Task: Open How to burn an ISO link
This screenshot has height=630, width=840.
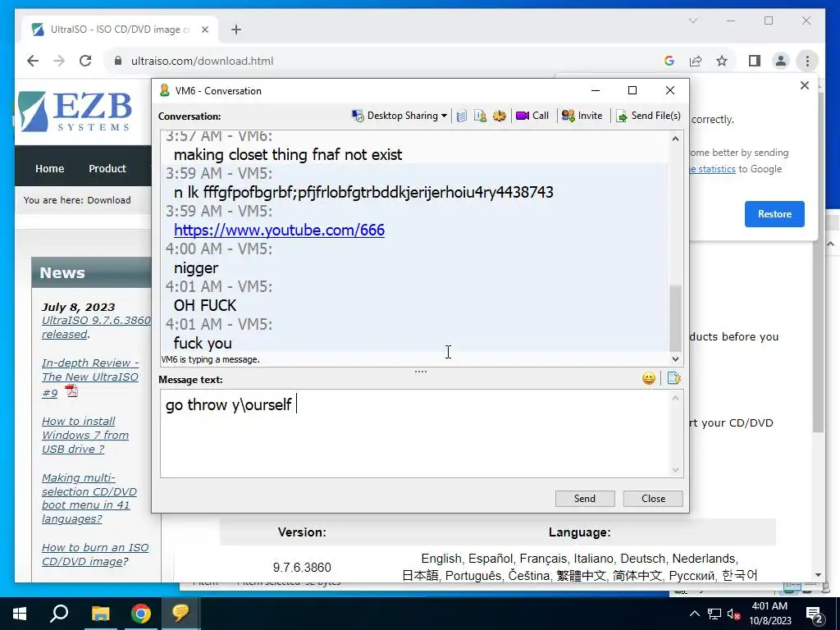Action: (x=95, y=555)
